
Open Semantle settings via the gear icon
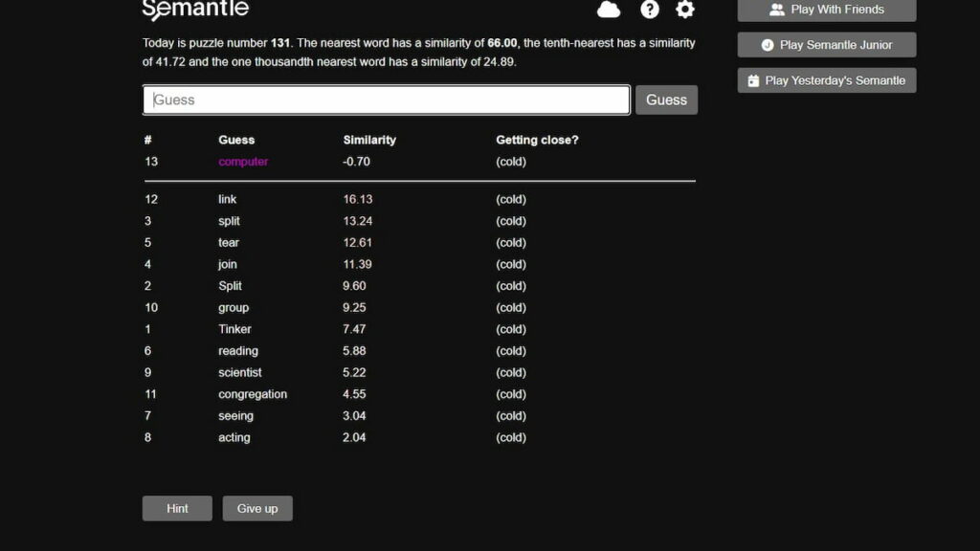(684, 10)
